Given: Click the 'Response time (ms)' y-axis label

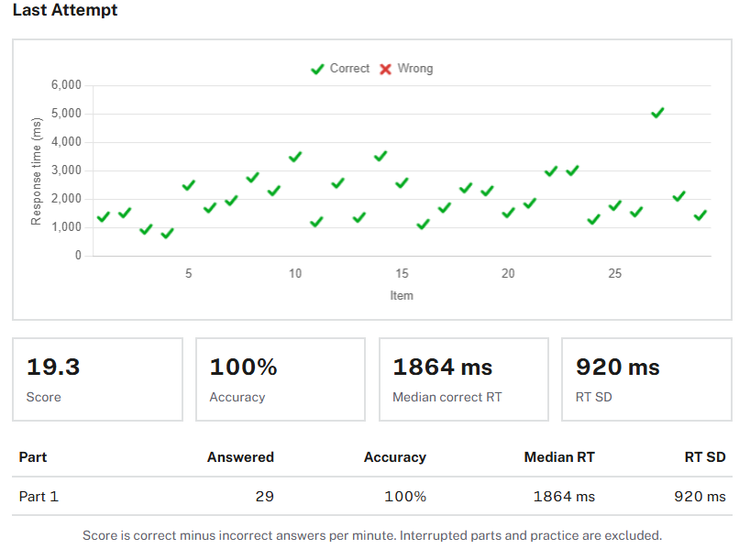Looking at the screenshot, I should [x=37, y=171].
